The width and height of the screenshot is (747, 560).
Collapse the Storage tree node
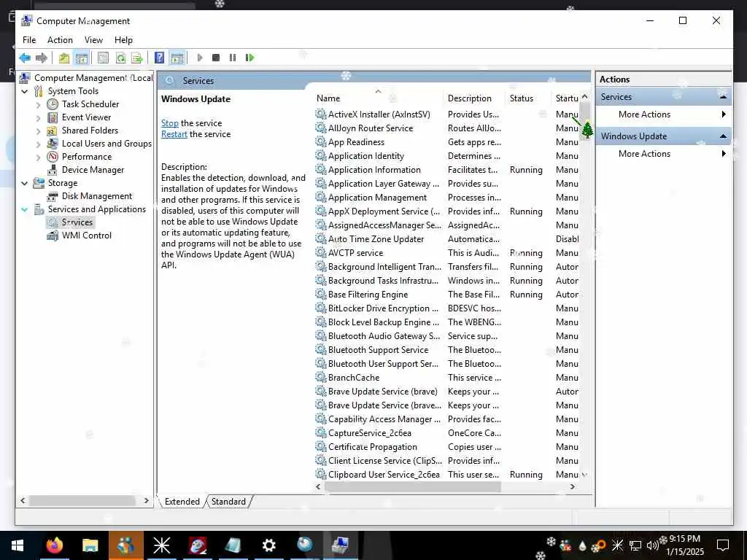(x=25, y=183)
